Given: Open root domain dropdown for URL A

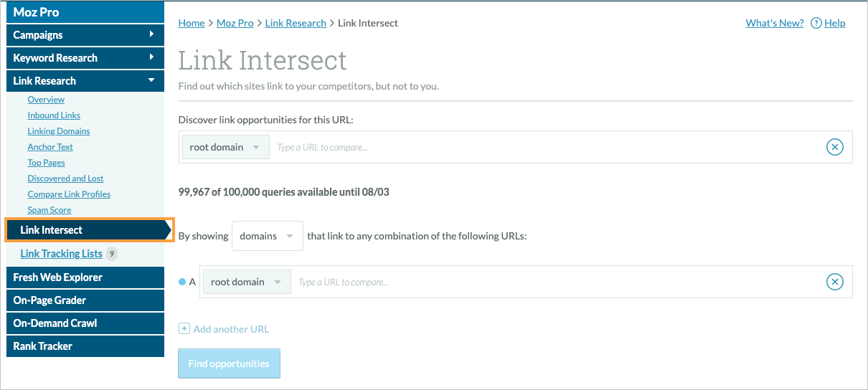Looking at the screenshot, I should pos(247,282).
